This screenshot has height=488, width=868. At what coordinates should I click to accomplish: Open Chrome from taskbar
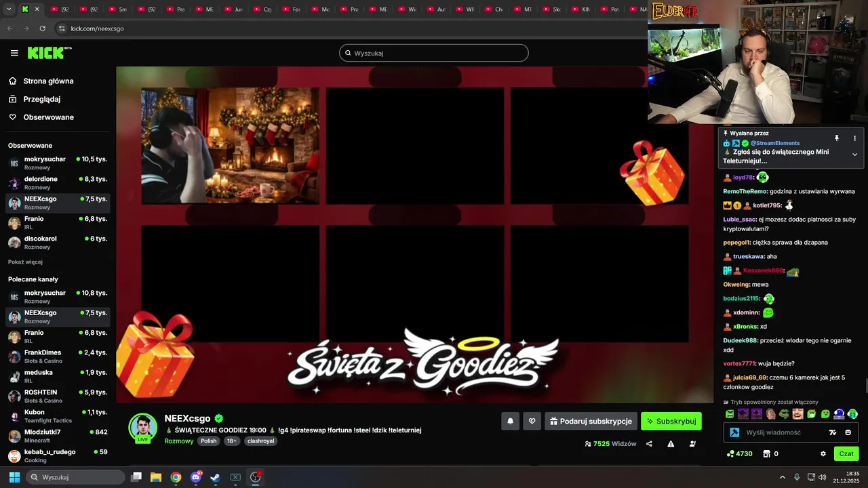(x=176, y=477)
